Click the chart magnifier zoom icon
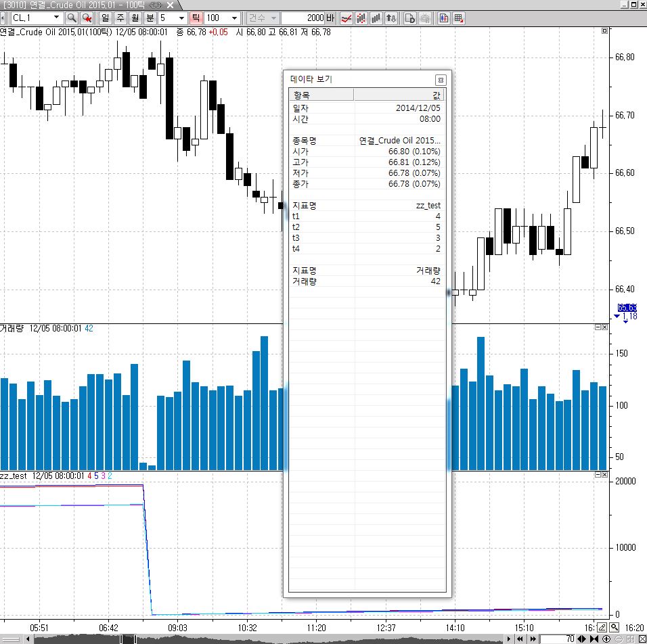Viewport: 647px width, 644px height. pos(615,628)
